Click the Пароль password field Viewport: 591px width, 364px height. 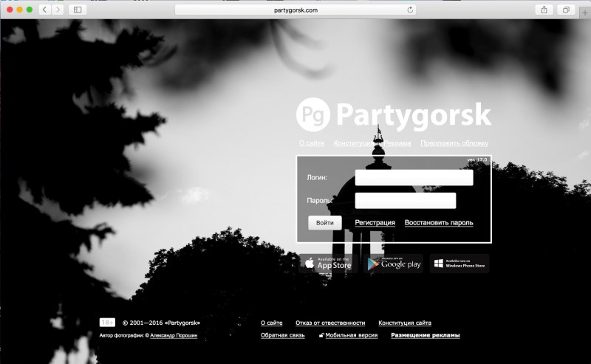point(406,201)
